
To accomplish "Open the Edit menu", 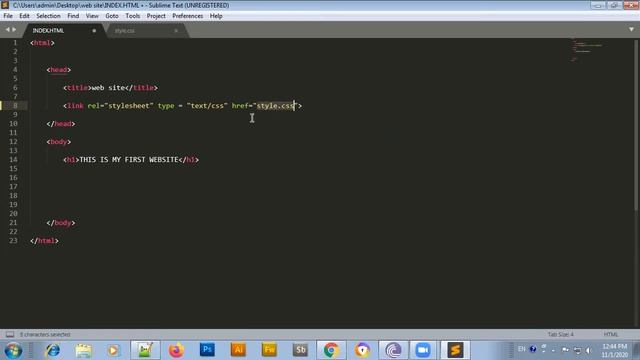I will [x=24, y=16].
